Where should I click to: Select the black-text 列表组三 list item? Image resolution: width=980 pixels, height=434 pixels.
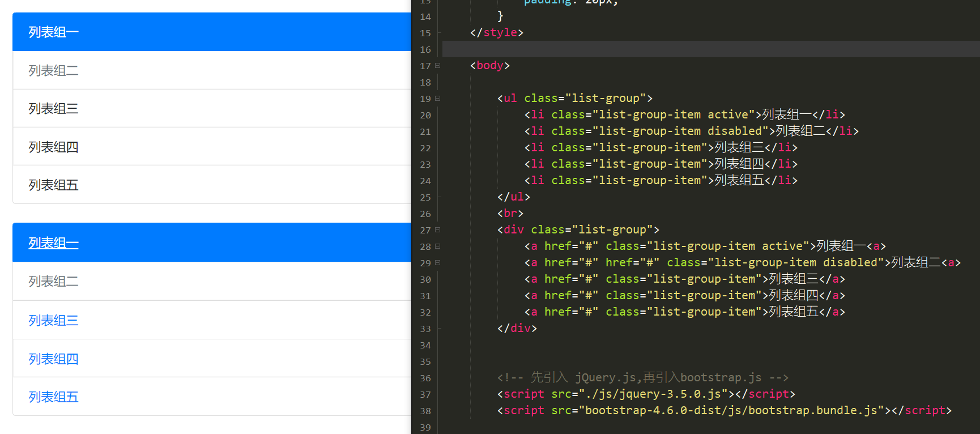point(212,108)
